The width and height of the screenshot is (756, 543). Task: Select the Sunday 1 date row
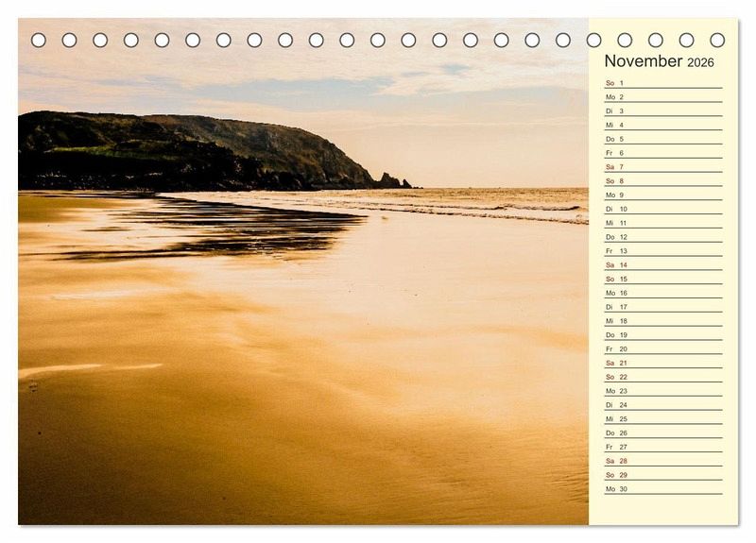[x=662, y=83]
